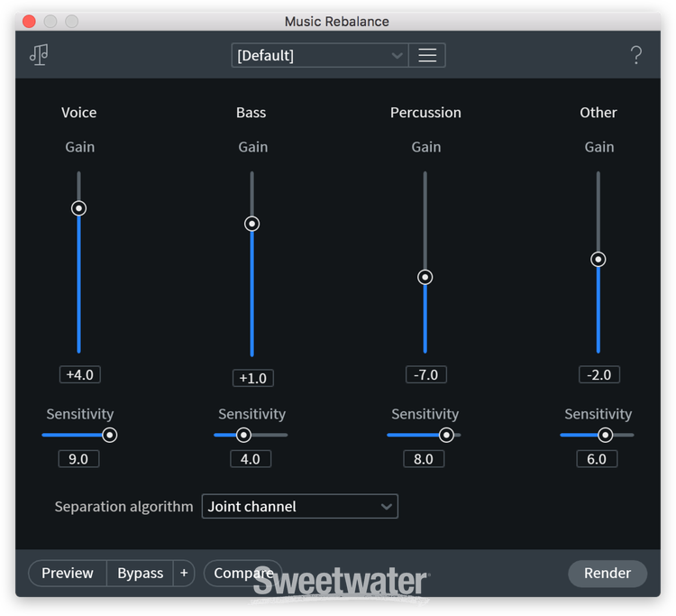676x616 pixels.
Task: Click the Voice gain slider handle
Action: (x=79, y=208)
